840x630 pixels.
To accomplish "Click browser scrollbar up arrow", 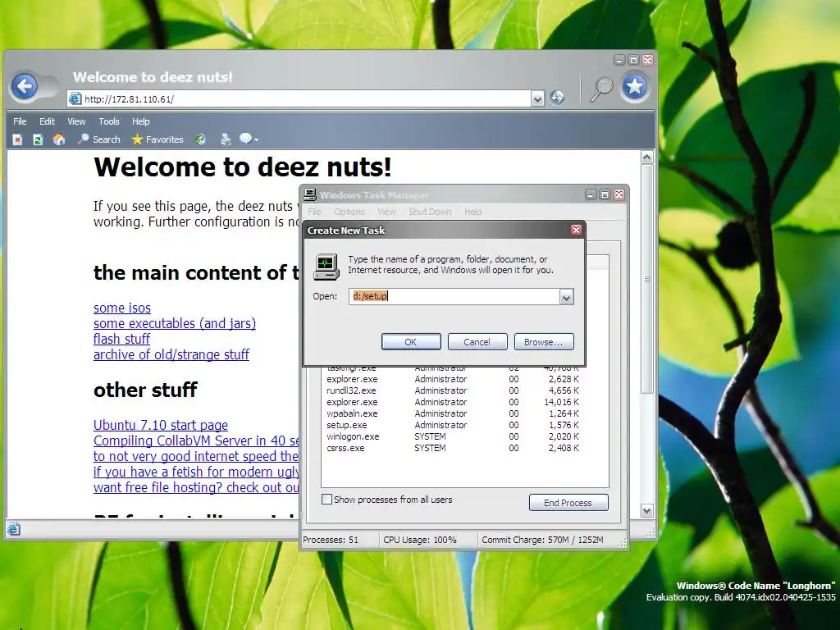I will [646, 157].
